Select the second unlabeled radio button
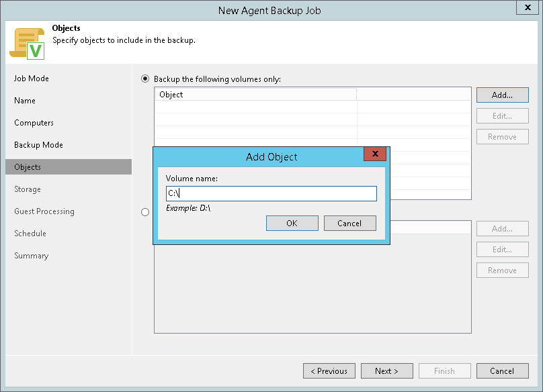Image resolution: width=543 pixels, height=392 pixels. pos(145,212)
